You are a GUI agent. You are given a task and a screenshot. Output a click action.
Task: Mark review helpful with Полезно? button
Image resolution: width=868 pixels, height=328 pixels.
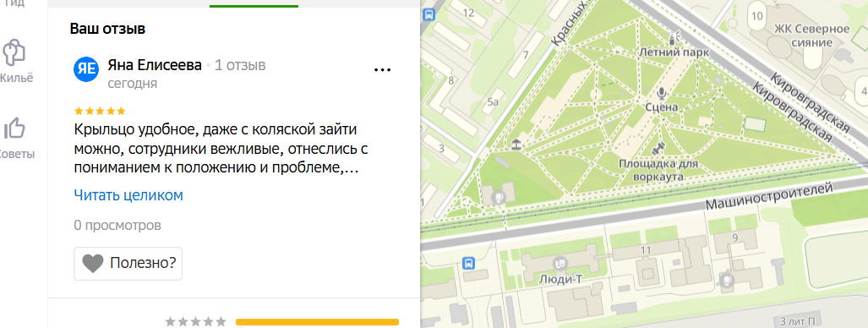[128, 263]
